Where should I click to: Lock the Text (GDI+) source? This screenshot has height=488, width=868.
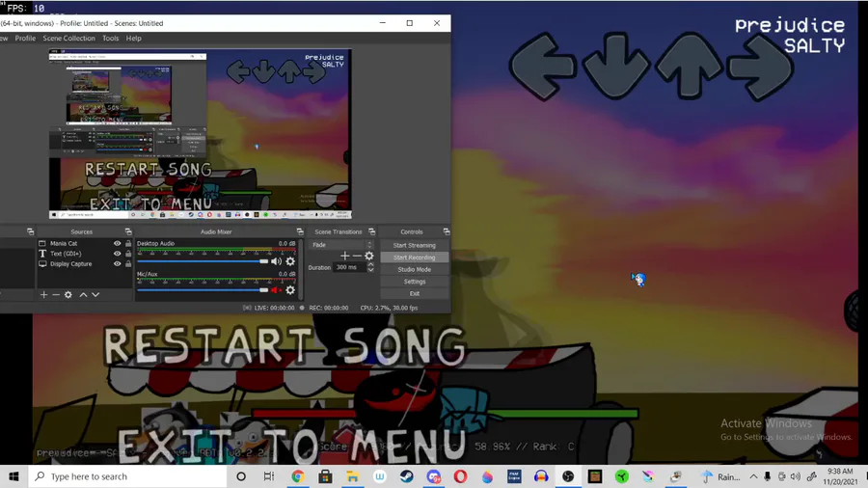128,254
